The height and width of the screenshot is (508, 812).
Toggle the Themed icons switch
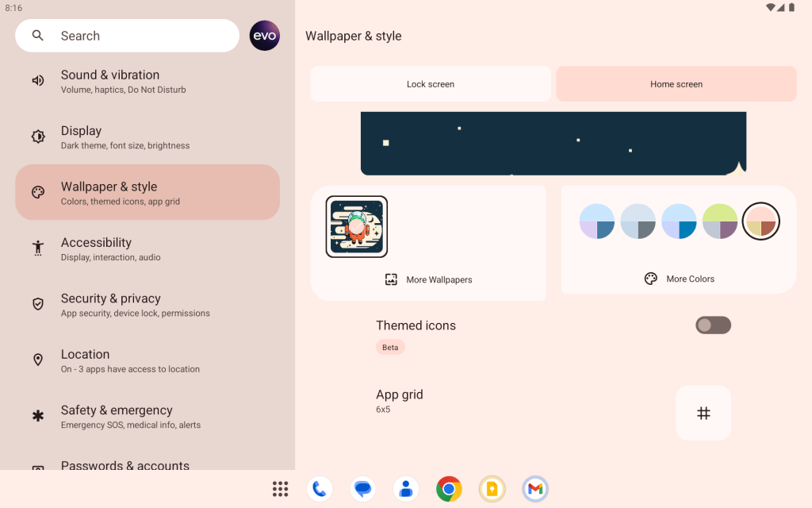tap(713, 325)
